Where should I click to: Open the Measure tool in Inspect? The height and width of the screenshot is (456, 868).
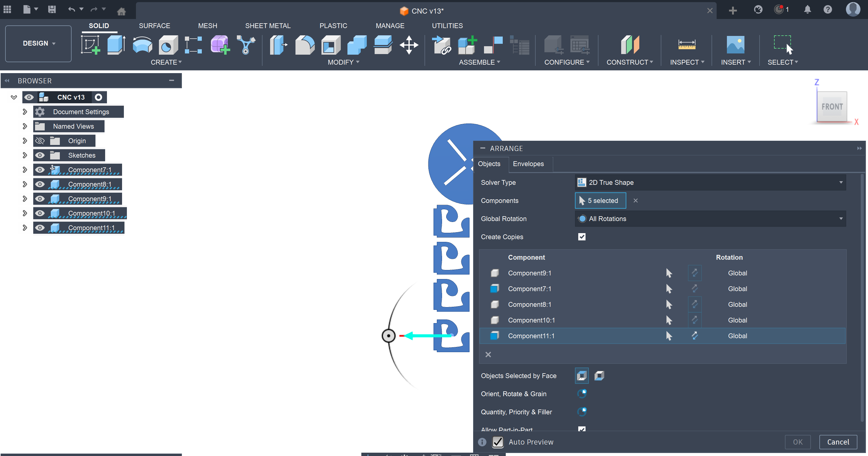(x=686, y=45)
